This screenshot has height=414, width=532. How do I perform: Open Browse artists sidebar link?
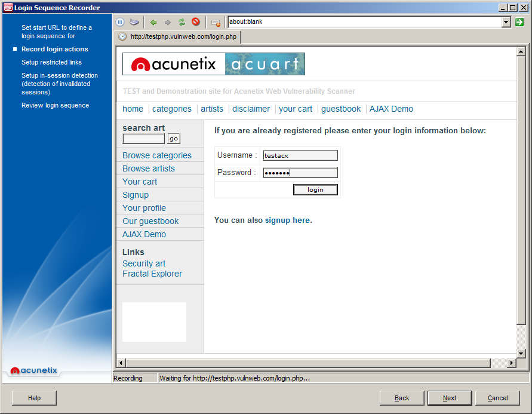click(149, 168)
